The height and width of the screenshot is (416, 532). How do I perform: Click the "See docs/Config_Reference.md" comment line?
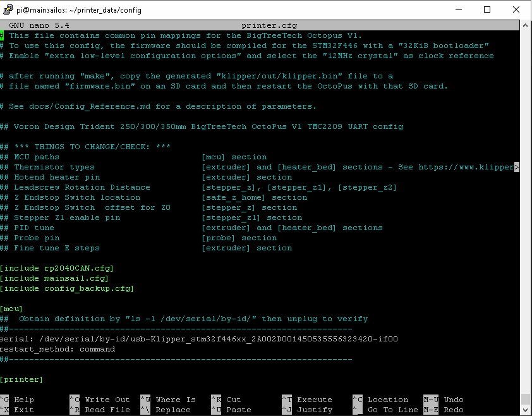pos(158,106)
